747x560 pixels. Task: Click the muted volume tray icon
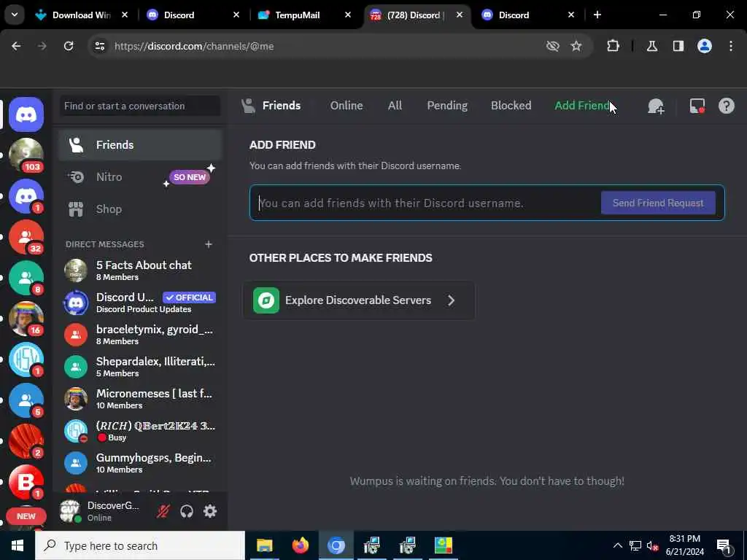[x=652, y=545]
